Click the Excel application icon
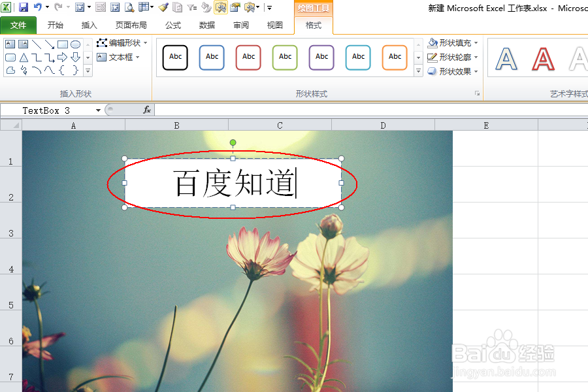This screenshot has height=392, width=588. (6, 7)
